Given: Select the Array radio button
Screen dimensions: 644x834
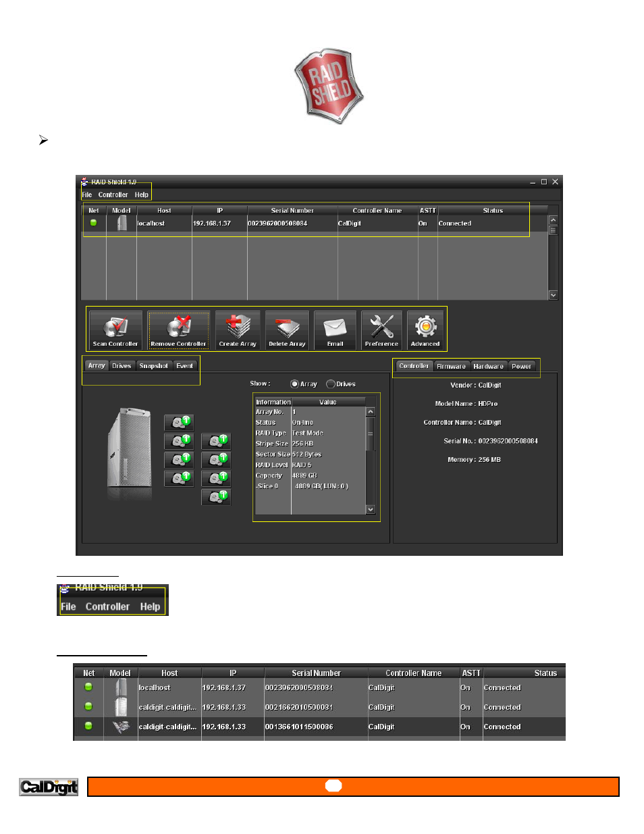Looking at the screenshot, I should 294,384.
